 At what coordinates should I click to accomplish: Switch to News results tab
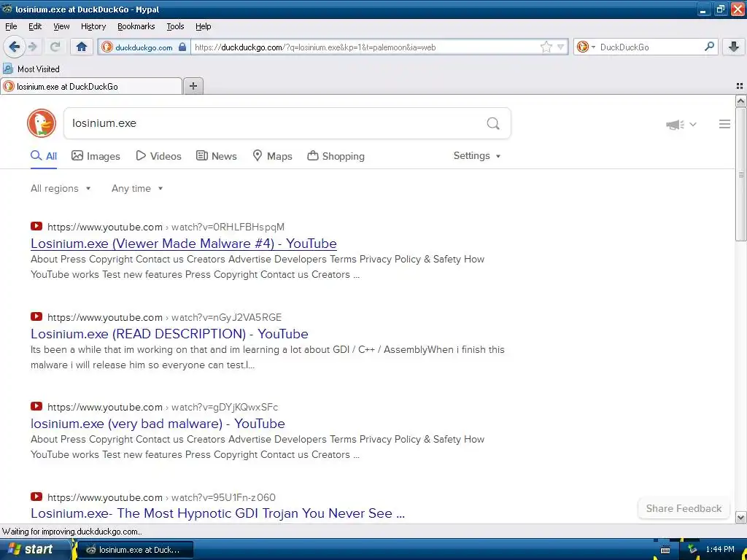[216, 156]
